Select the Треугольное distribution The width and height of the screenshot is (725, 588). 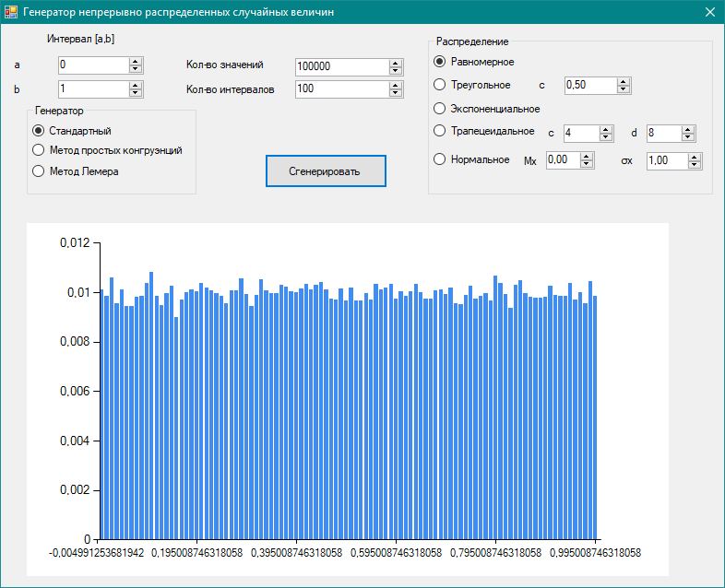472,85
